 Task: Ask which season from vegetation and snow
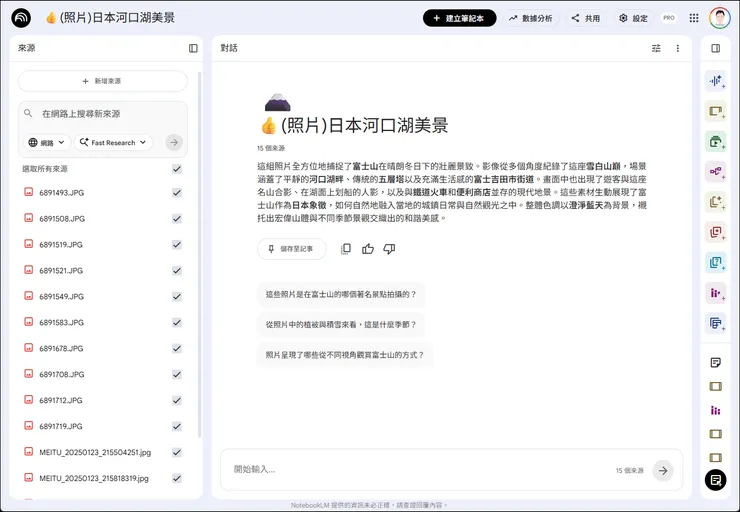pyautogui.click(x=341, y=325)
